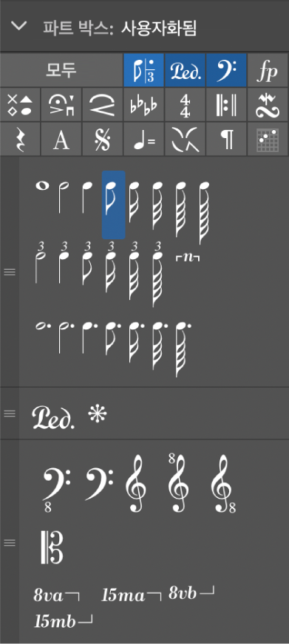Screen dimensions: 289x644
Task: Show the repeat barlines group
Action: 226,104
